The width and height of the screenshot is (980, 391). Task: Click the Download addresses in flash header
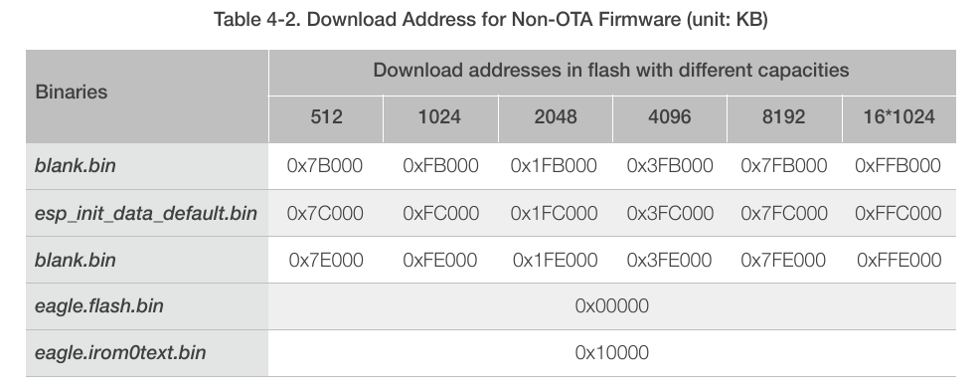click(610, 70)
